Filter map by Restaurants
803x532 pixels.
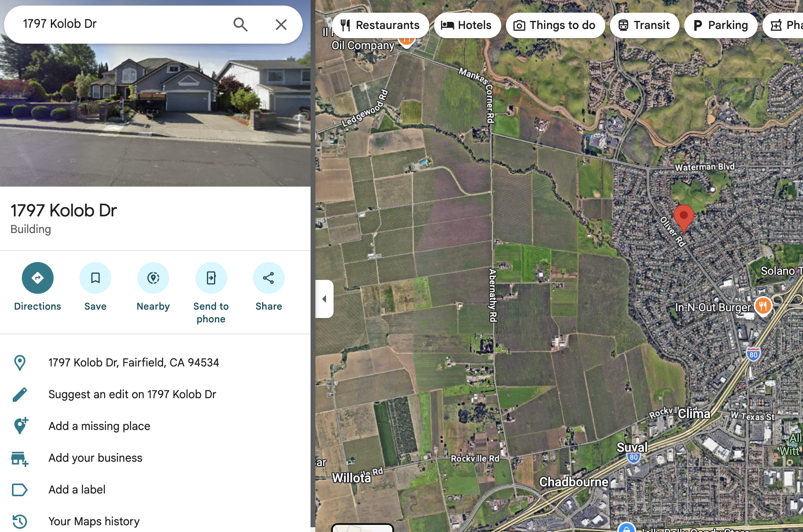380,25
